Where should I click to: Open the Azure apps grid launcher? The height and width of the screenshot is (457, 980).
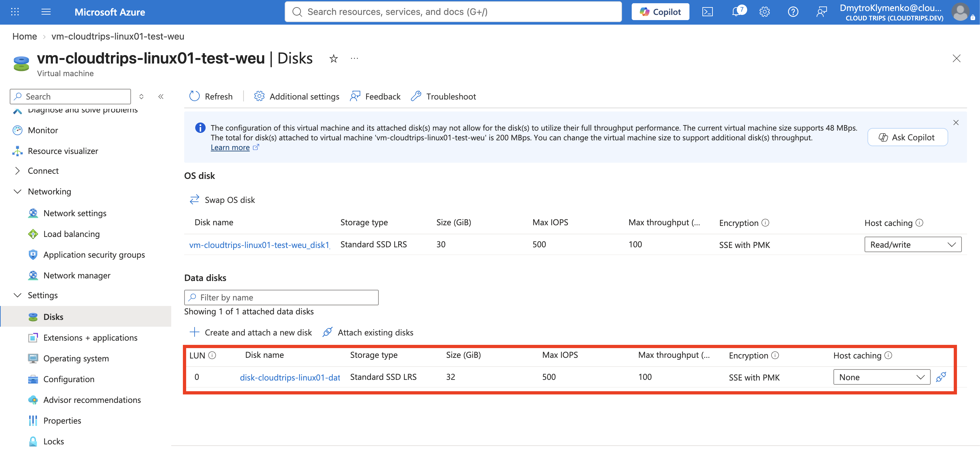click(x=15, y=12)
